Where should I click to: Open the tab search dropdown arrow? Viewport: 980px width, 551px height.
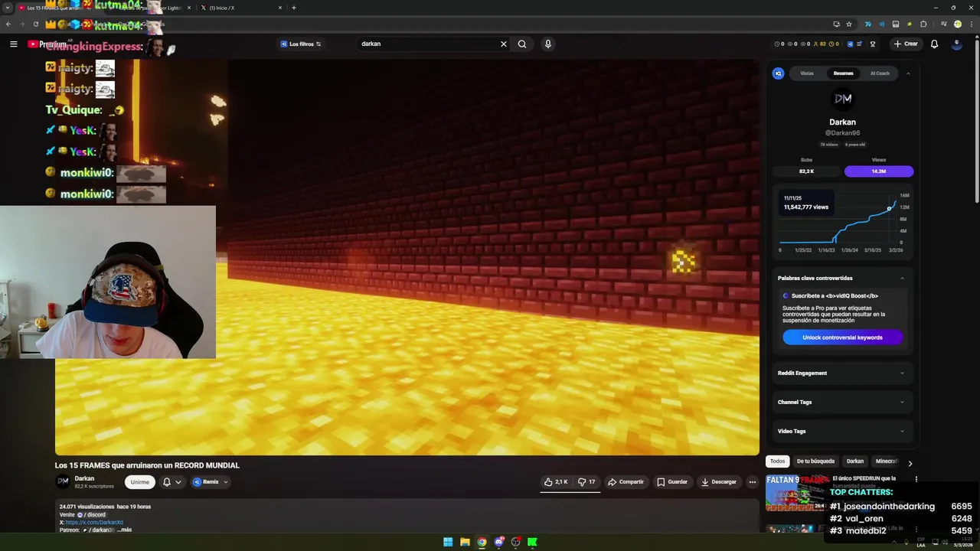pyautogui.click(x=8, y=8)
